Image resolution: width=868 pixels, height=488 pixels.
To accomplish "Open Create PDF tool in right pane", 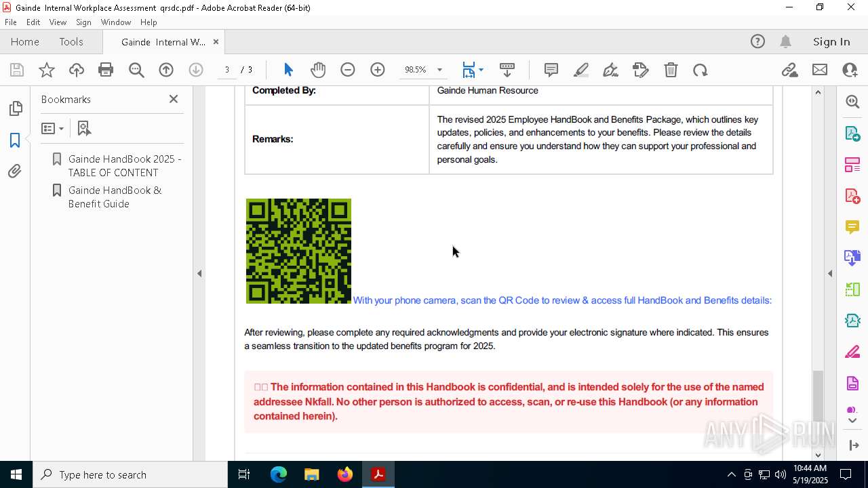I will coord(852,196).
